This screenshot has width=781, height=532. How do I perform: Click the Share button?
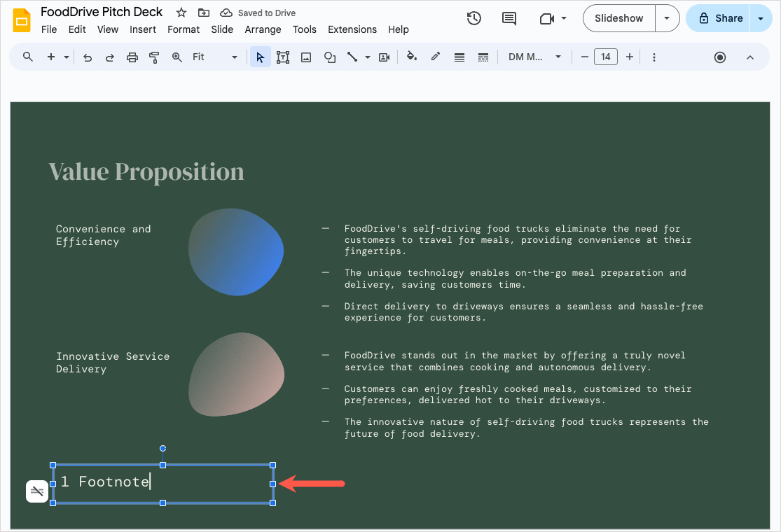click(718, 18)
